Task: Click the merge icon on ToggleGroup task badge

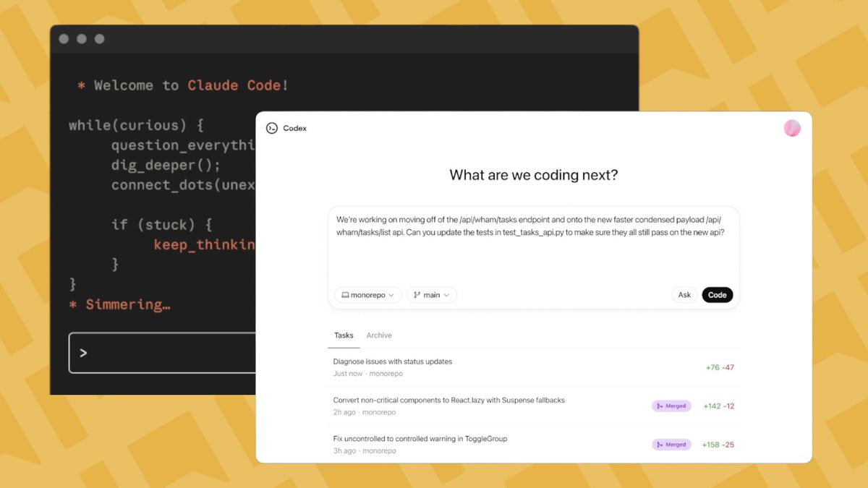Action: point(659,445)
